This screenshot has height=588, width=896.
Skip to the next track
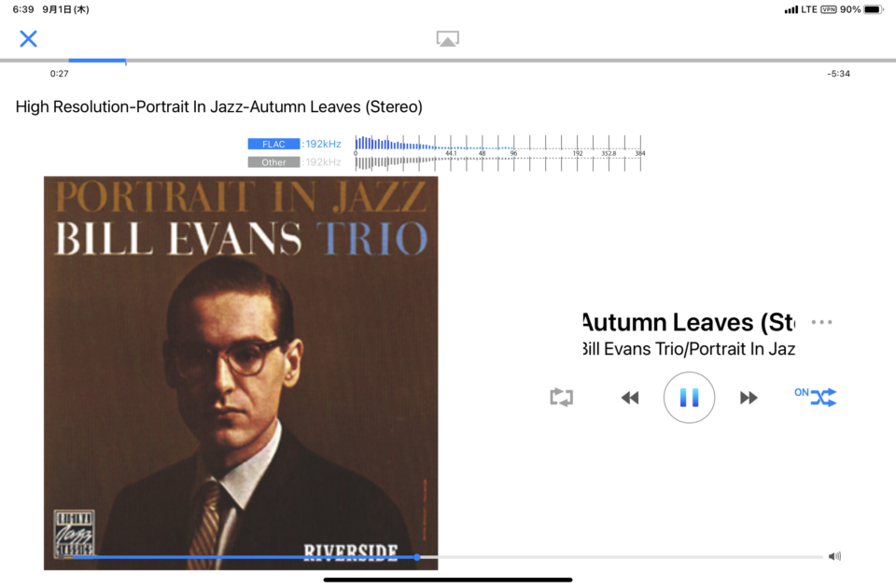[x=749, y=398]
